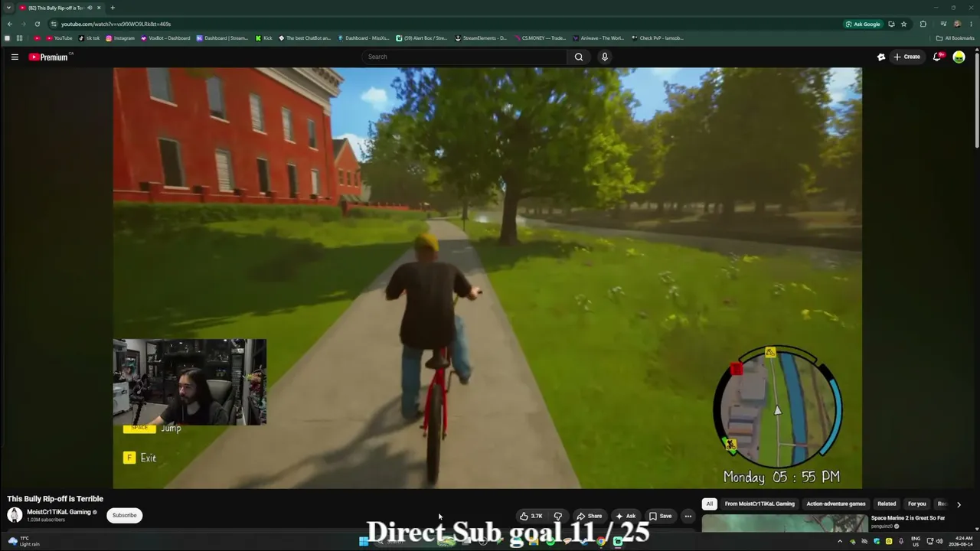Click the video player area

(488, 278)
